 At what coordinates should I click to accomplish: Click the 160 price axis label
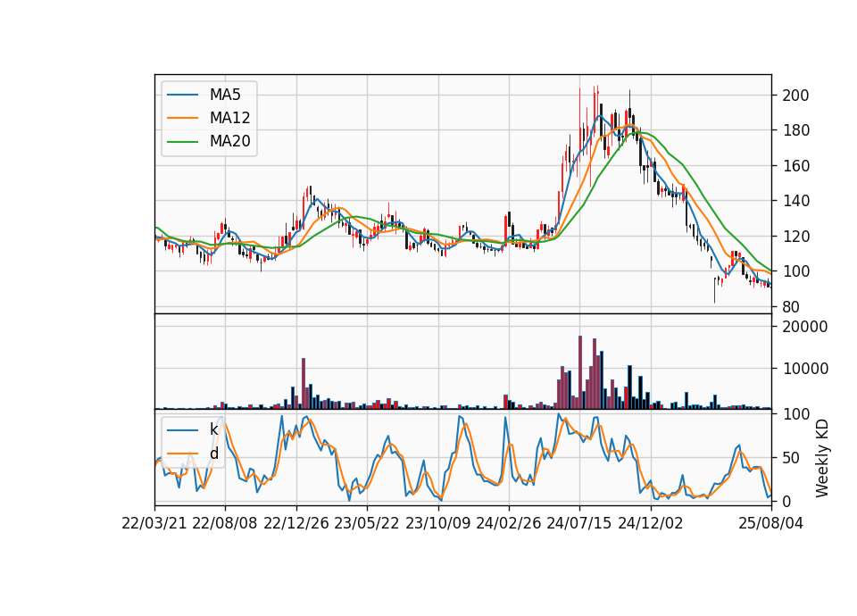click(795, 166)
